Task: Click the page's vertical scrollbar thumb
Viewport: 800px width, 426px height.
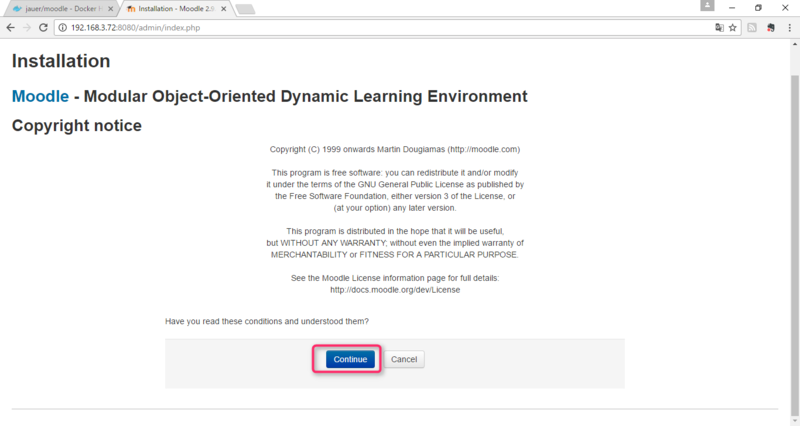Action: tap(795, 245)
